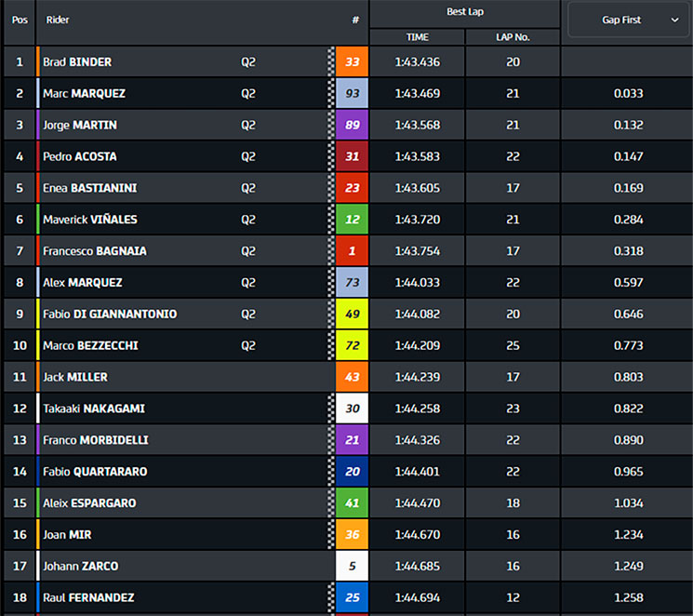Click Fabio Quartararo's blue 20 badge
The height and width of the screenshot is (616, 693).
click(x=352, y=472)
